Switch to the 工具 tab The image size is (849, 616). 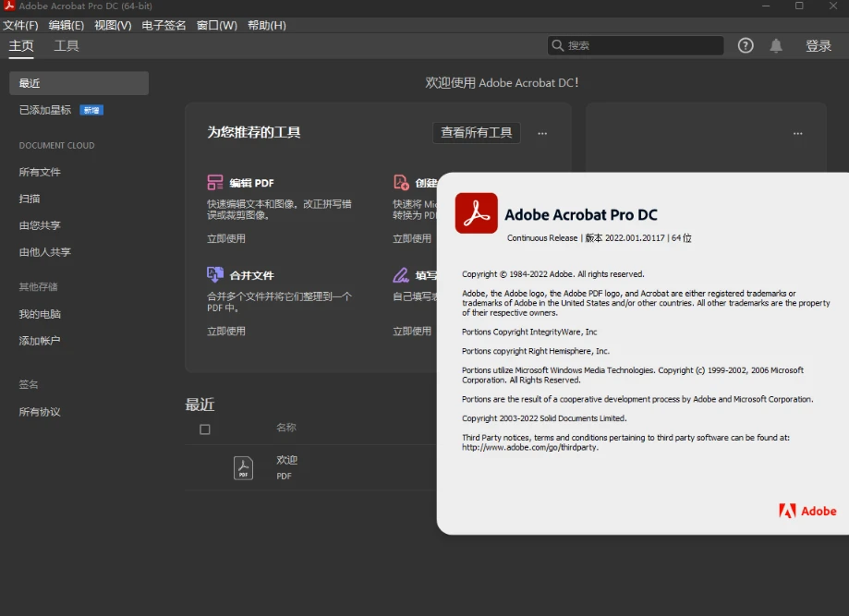tap(67, 46)
